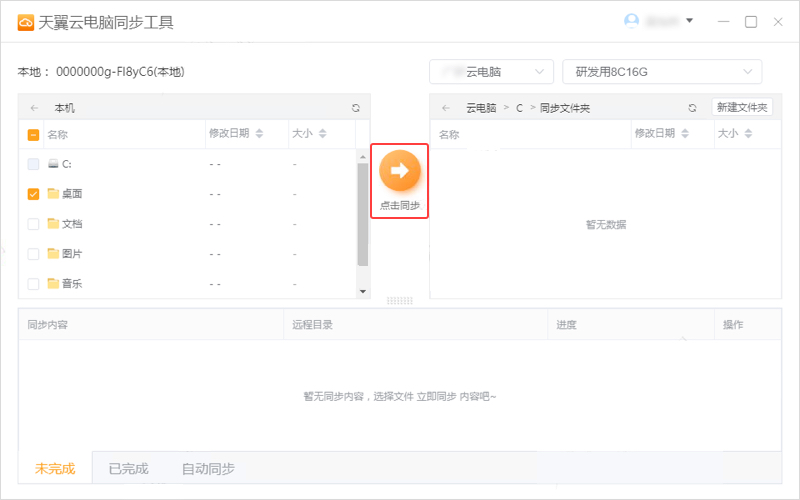The height and width of the screenshot is (500, 800).
Task: Click the scrollbar up arrow in local list
Action: [x=363, y=157]
